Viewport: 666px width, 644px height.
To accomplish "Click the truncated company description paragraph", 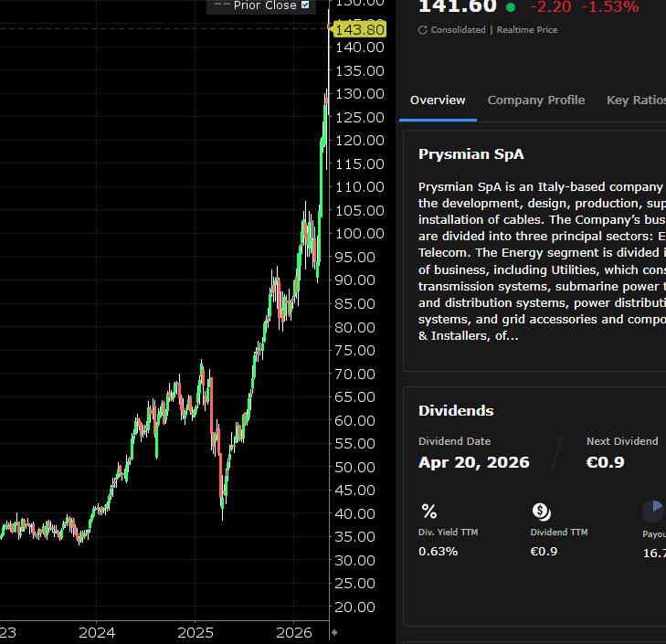I will pyautogui.click(x=542, y=261).
